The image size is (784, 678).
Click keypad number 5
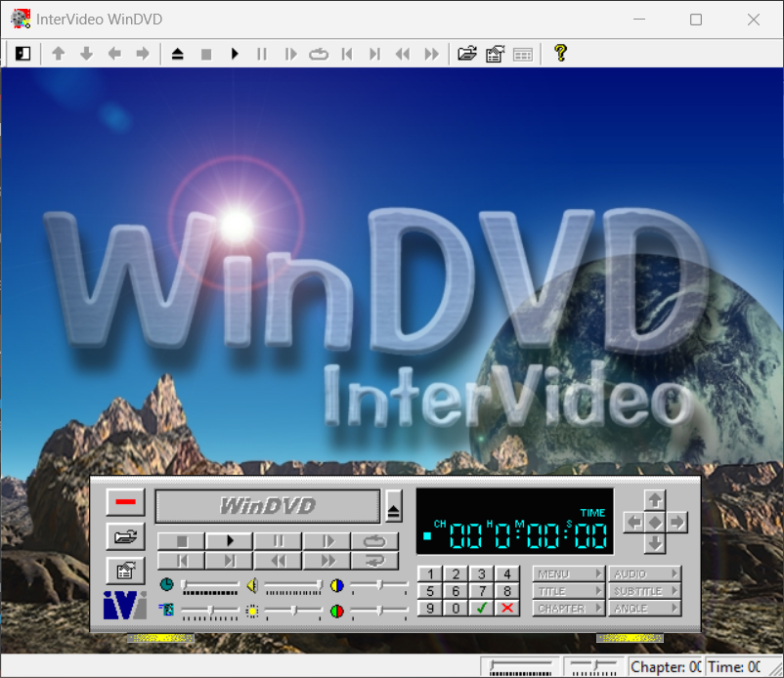(x=430, y=591)
